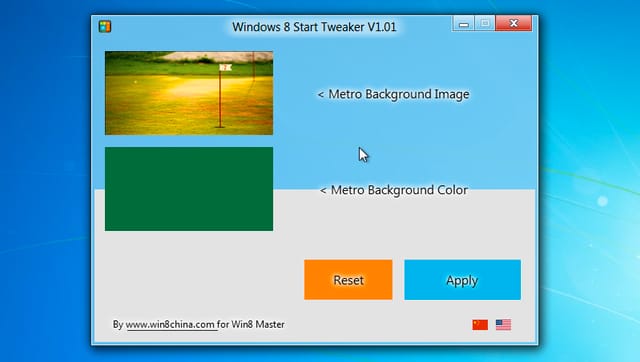The height and width of the screenshot is (362, 640).
Task: Minimize the Start Tweaker window
Action: click(463, 24)
